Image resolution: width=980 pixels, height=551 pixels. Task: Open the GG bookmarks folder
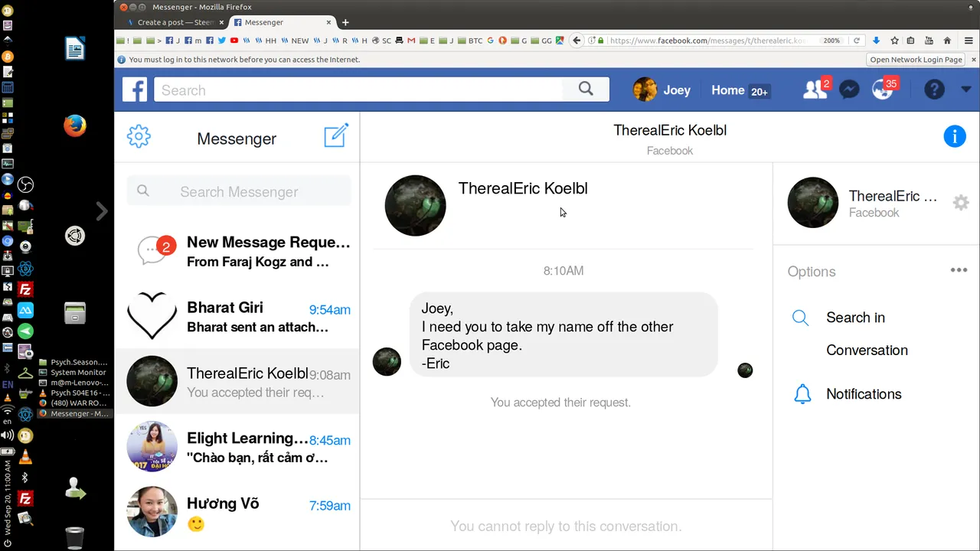tap(542, 41)
